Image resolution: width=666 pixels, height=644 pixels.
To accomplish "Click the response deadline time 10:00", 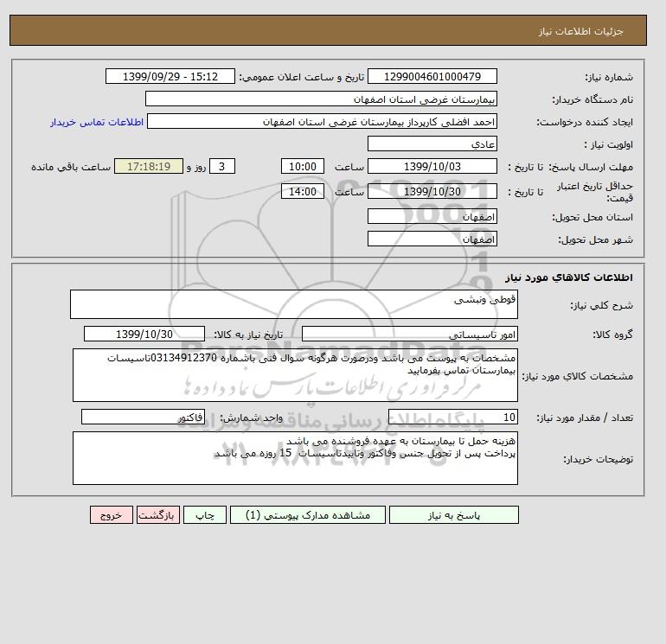I will click(303, 167).
